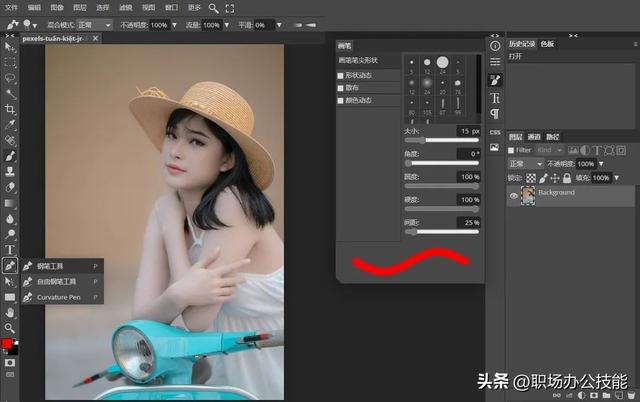Open the Properties sliders panel icon
The image size is (640, 402).
pos(495,62)
